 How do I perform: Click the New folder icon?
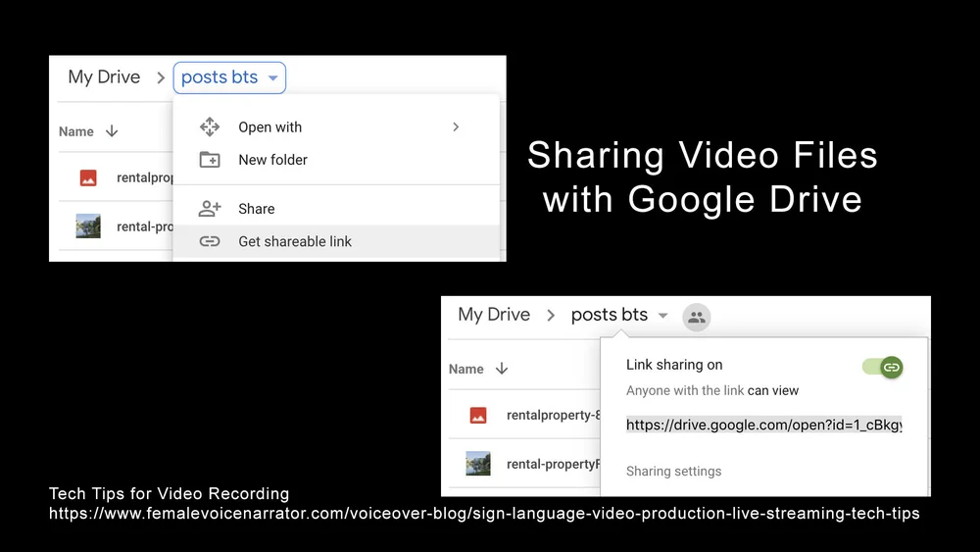click(x=210, y=160)
